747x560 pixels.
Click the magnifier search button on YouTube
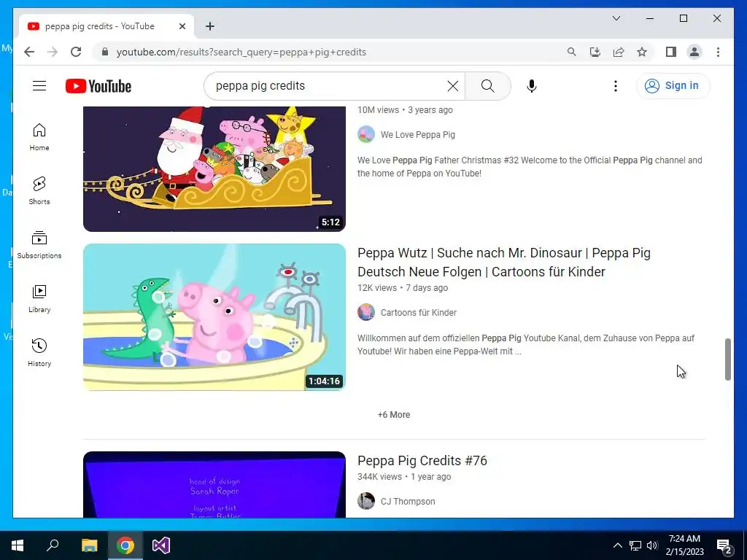click(487, 86)
